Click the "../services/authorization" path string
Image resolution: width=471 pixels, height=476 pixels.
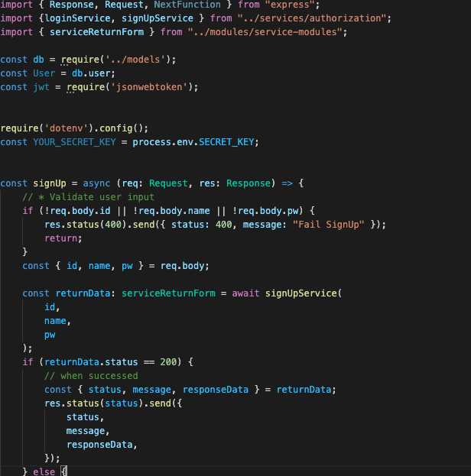click(312, 18)
